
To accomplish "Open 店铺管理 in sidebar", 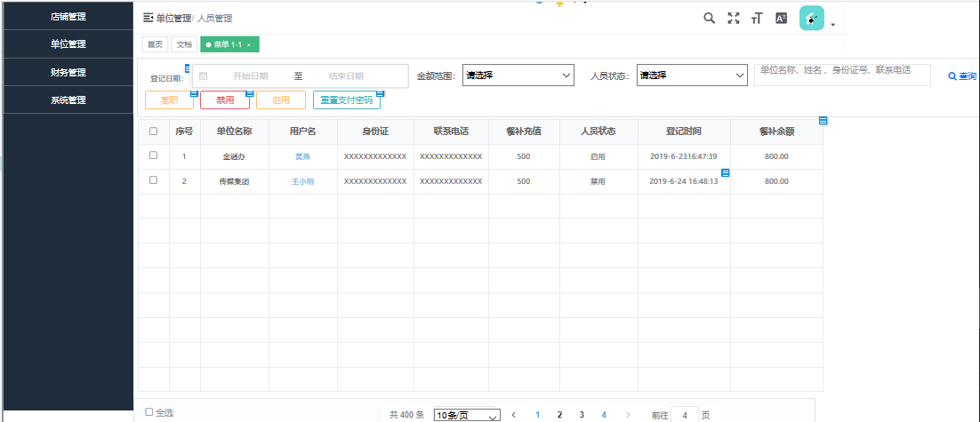I will (68, 17).
